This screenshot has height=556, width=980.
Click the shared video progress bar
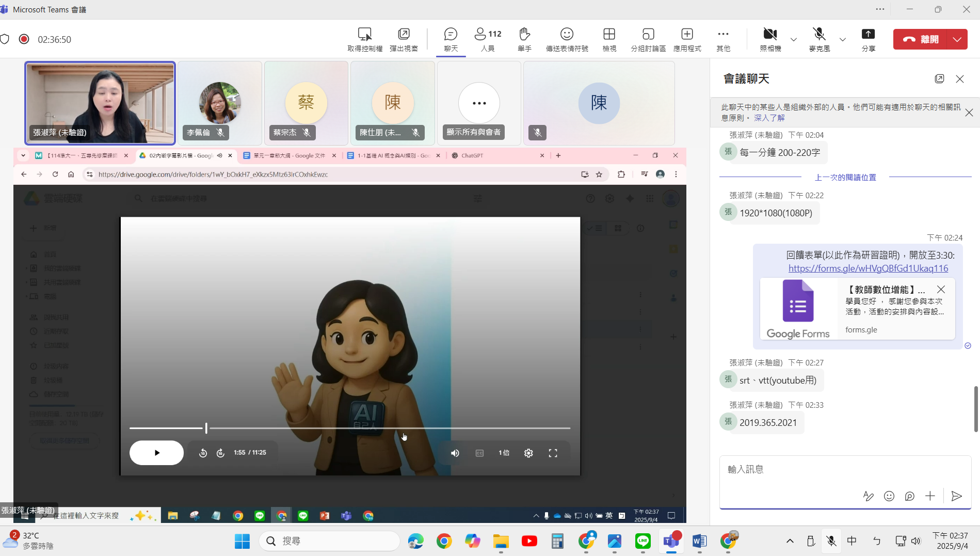tap(349, 428)
